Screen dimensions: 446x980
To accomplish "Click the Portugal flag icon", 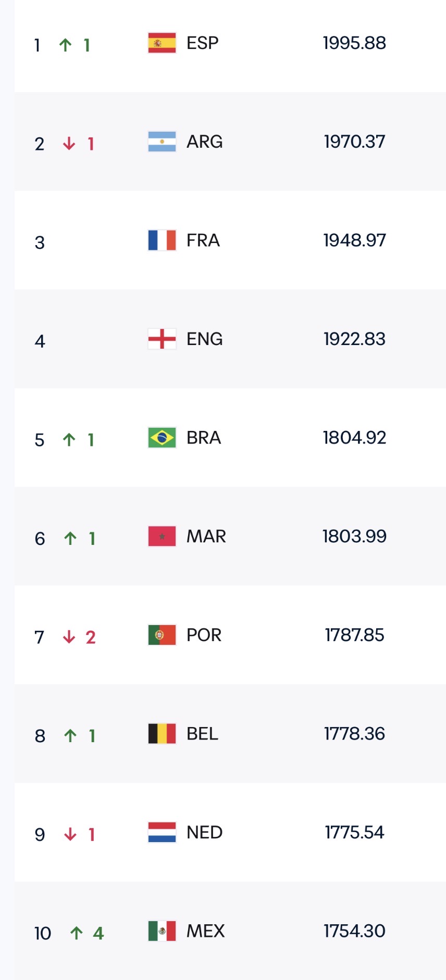I will [x=162, y=635].
